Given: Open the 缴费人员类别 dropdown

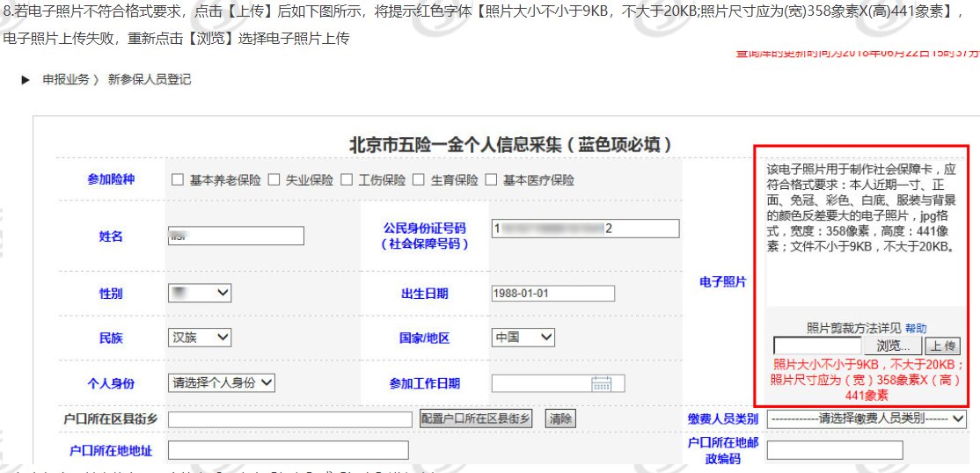Looking at the screenshot, I should [x=867, y=418].
